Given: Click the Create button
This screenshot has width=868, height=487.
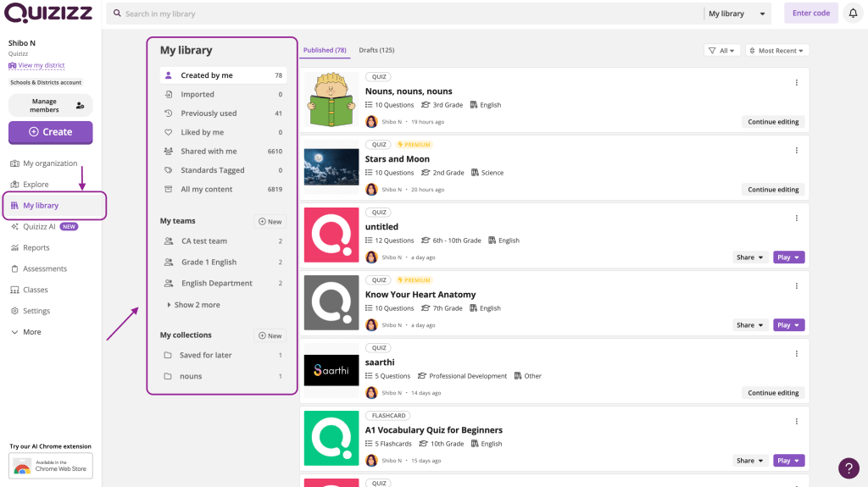Looking at the screenshot, I should click(51, 132).
